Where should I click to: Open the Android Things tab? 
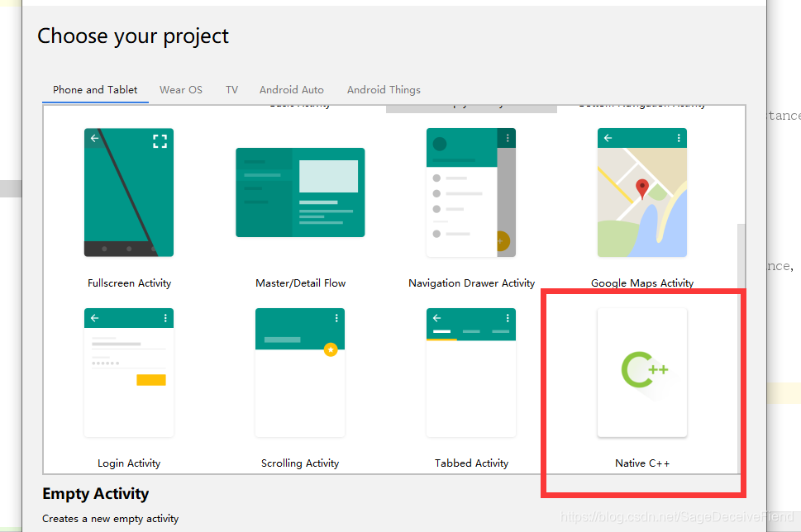384,90
